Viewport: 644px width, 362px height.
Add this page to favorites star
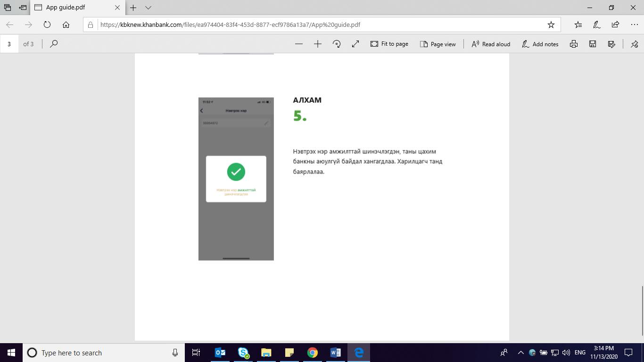tap(551, 25)
